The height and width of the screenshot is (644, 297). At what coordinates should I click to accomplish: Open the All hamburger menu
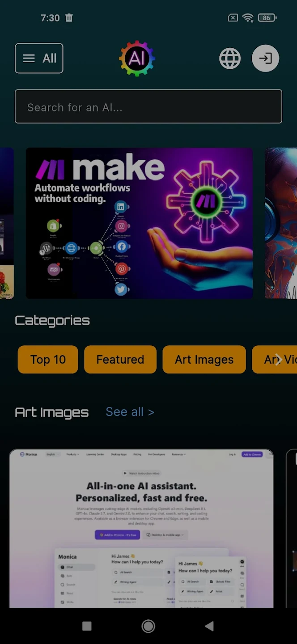click(39, 58)
